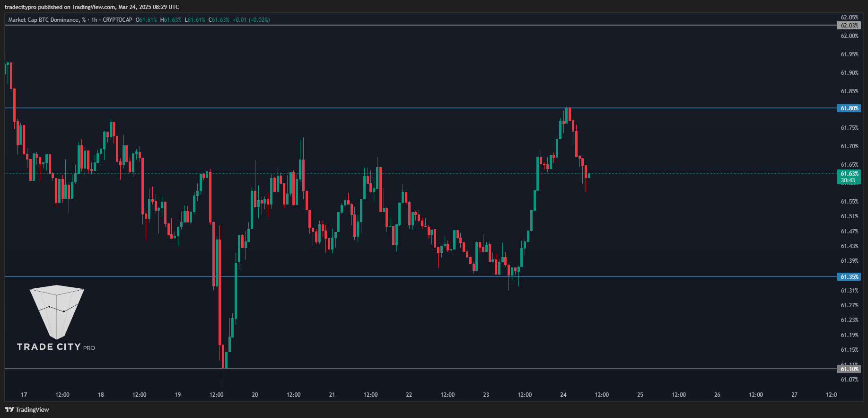
Task: Click the TradingView logo at bottom left
Action: click(x=27, y=409)
